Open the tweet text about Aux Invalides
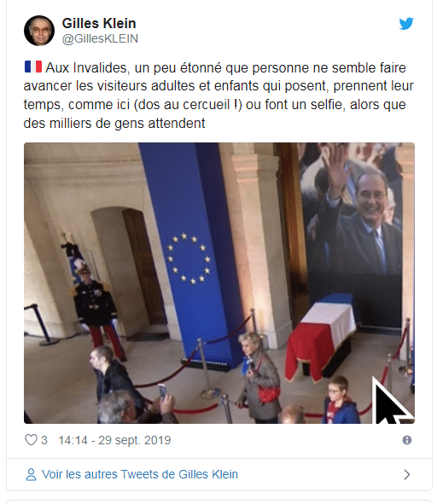This screenshot has height=504, width=437. pyautogui.click(x=218, y=96)
